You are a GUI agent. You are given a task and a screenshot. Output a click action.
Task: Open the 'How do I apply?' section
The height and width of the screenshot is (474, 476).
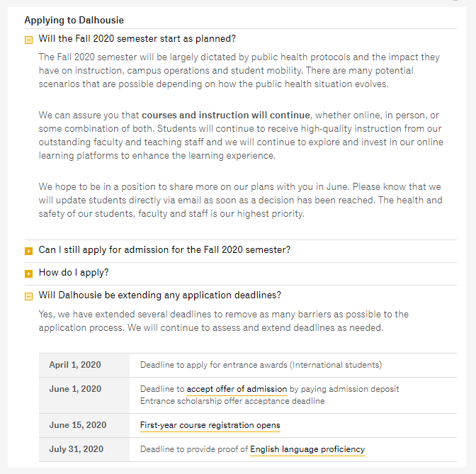[74, 273]
